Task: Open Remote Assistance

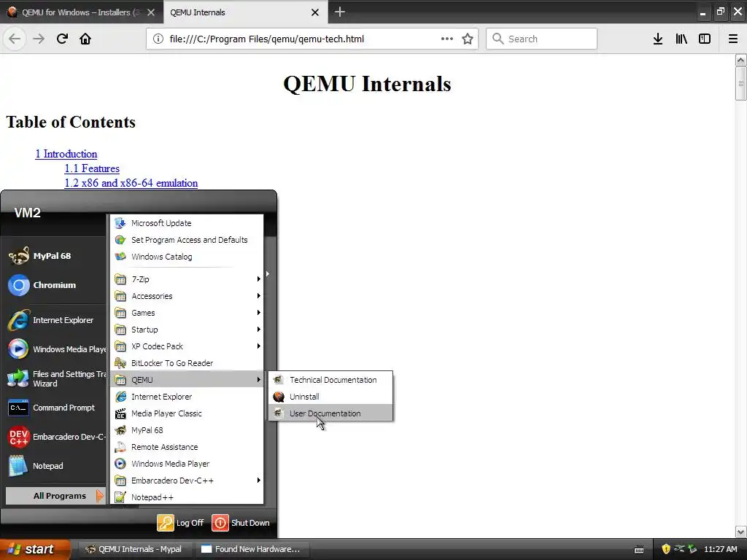Action: [x=187, y=447]
